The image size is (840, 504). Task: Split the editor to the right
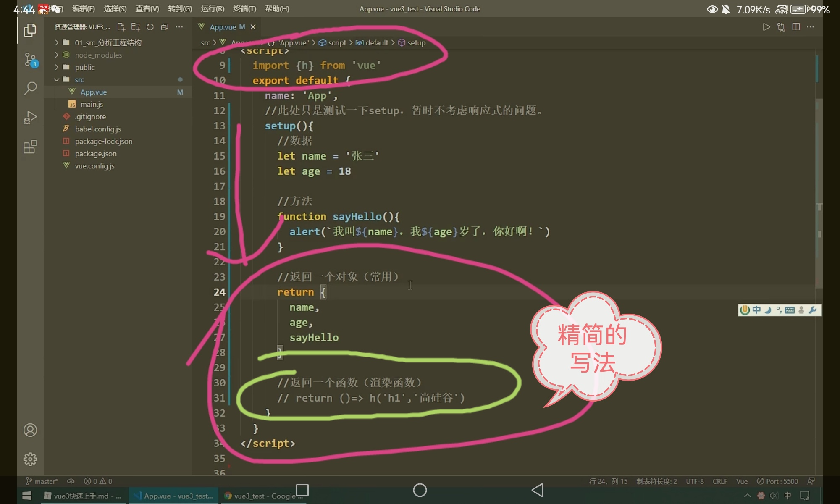pos(795,27)
